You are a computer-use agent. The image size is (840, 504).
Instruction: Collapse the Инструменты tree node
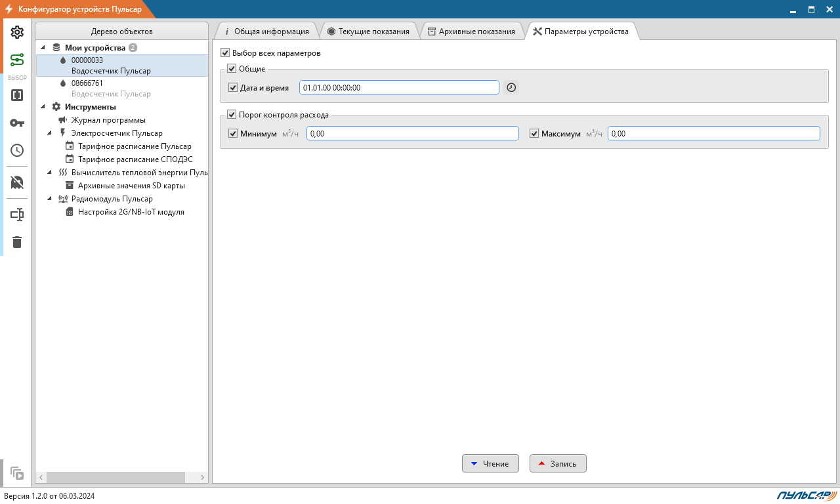pyautogui.click(x=43, y=106)
